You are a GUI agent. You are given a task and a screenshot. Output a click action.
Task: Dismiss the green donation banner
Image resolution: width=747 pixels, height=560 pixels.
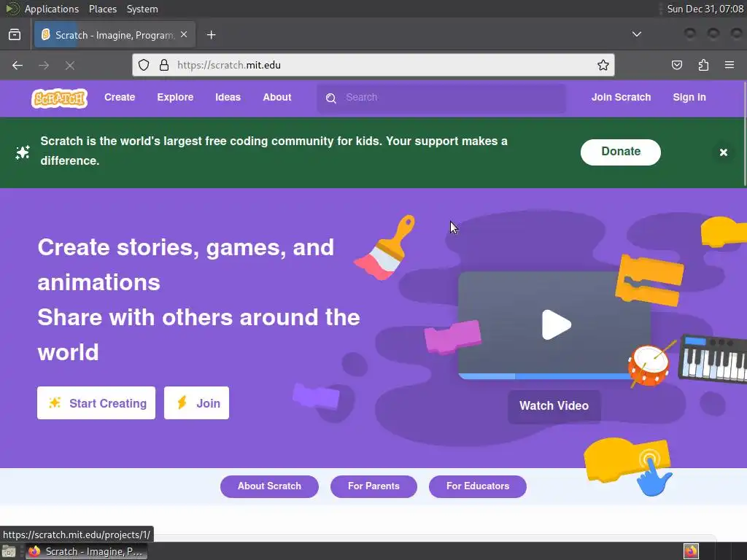coord(723,152)
